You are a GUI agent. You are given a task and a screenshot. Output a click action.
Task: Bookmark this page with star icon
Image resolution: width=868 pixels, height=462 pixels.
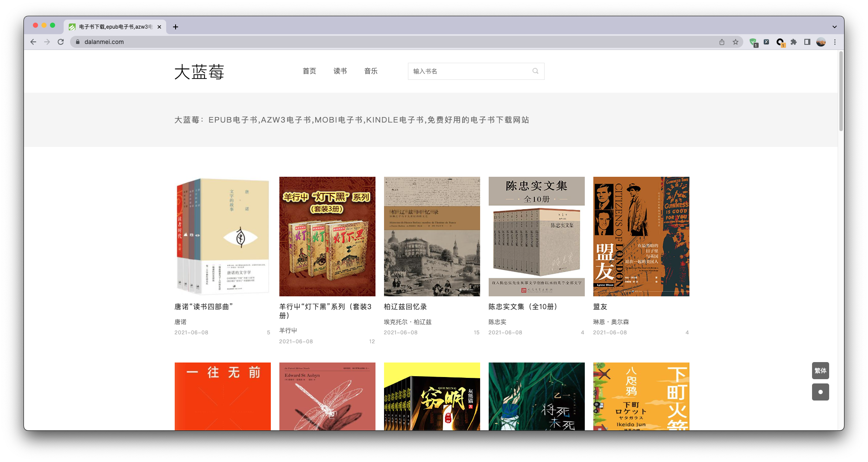[736, 42]
